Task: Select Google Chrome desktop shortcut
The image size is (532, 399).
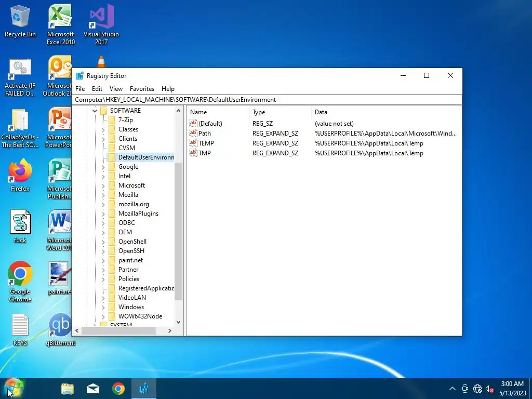Action: pos(20,282)
